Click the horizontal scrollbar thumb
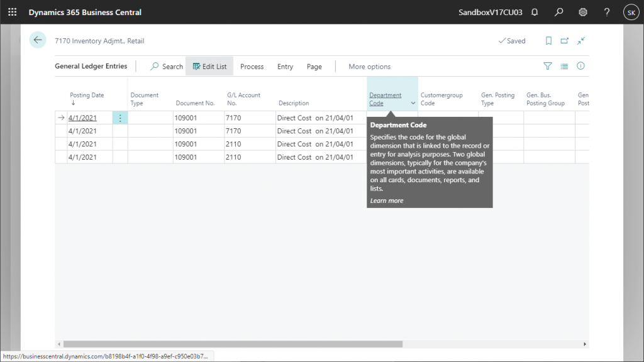 click(x=233, y=344)
